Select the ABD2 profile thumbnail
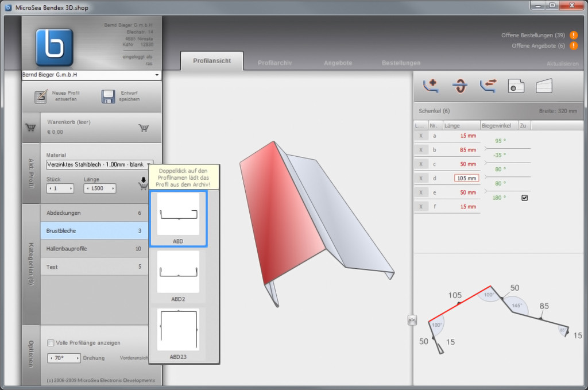Screen dimensions: 588x390 [x=178, y=273]
